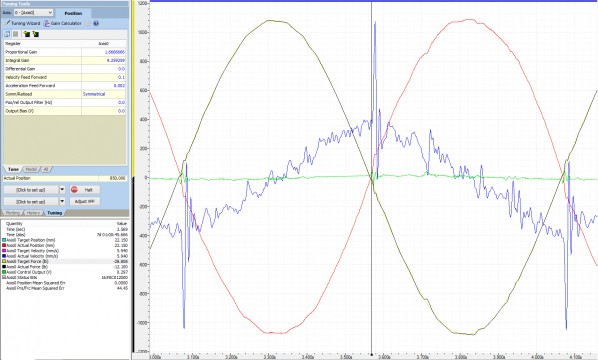This screenshot has width=598, height=360.
Task: Click the black Actual Force color swatch
Action: [4, 267]
